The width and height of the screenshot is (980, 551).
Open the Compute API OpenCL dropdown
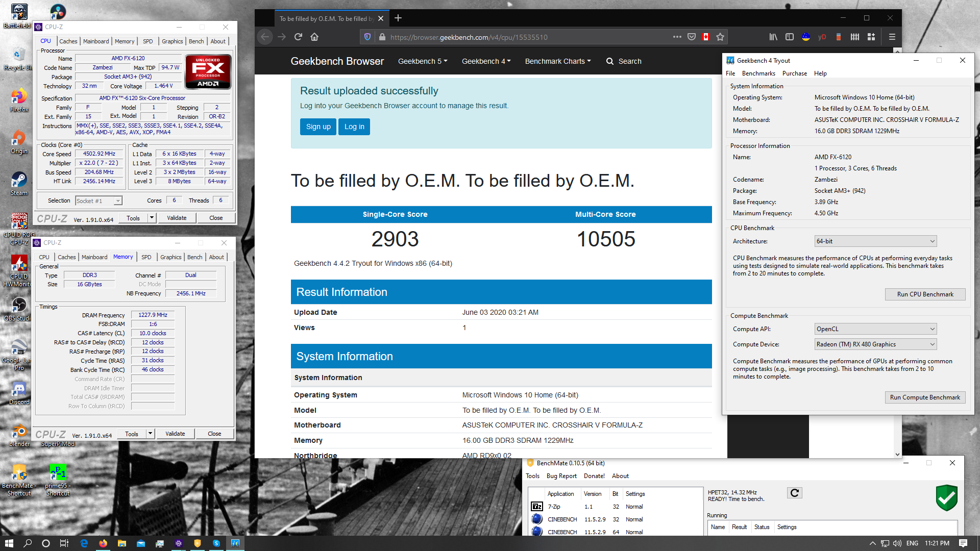[x=875, y=329]
